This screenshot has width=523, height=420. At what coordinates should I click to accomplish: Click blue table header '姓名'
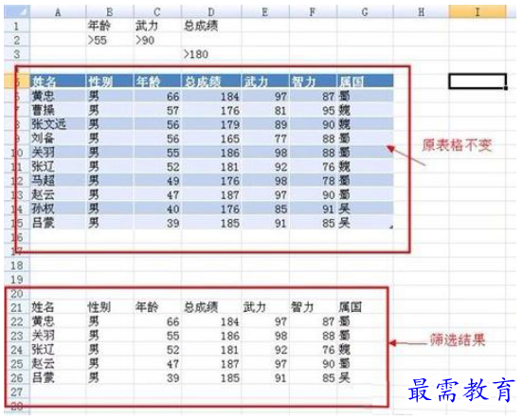pos(58,82)
